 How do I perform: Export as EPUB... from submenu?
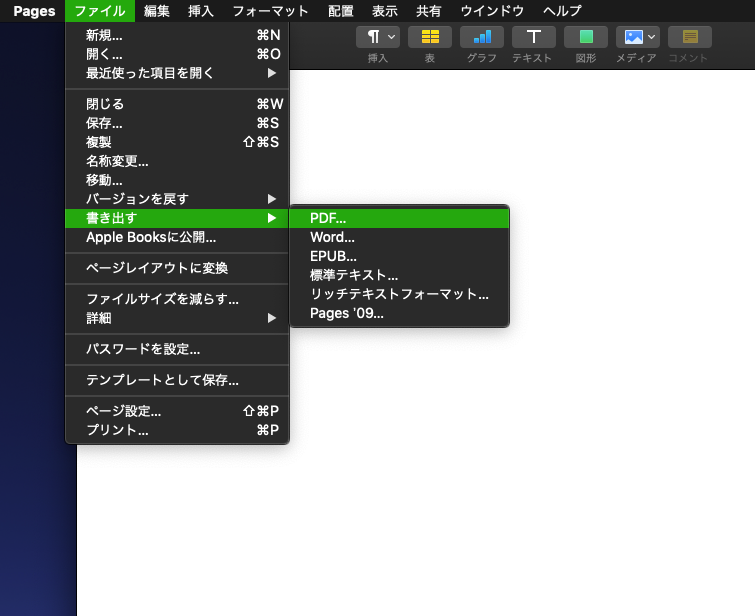pos(399,256)
